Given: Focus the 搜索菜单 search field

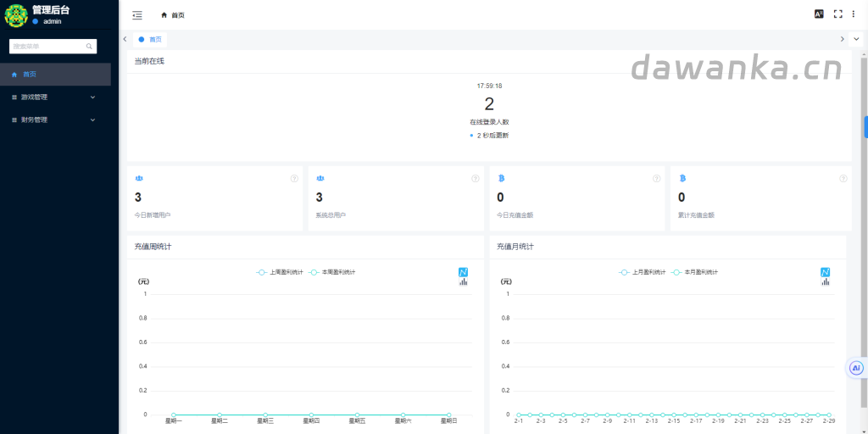Looking at the screenshot, I should pyautogui.click(x=53, y=47).
